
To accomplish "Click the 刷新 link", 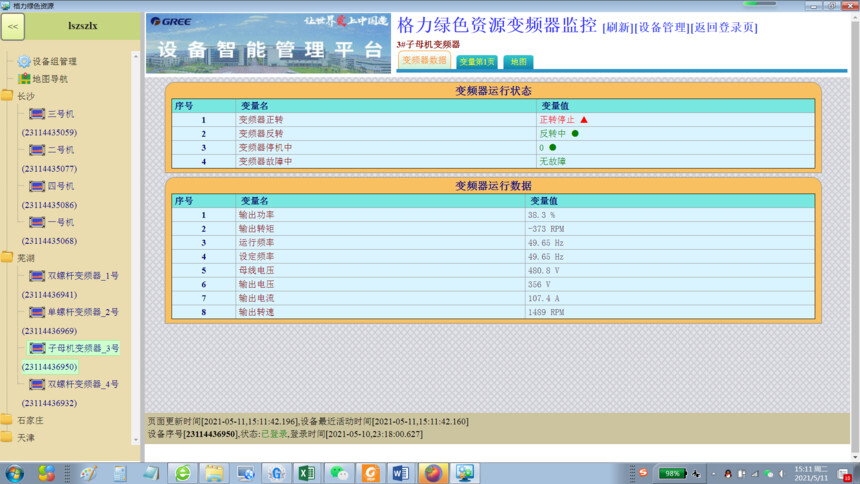I will coord(618,27).
